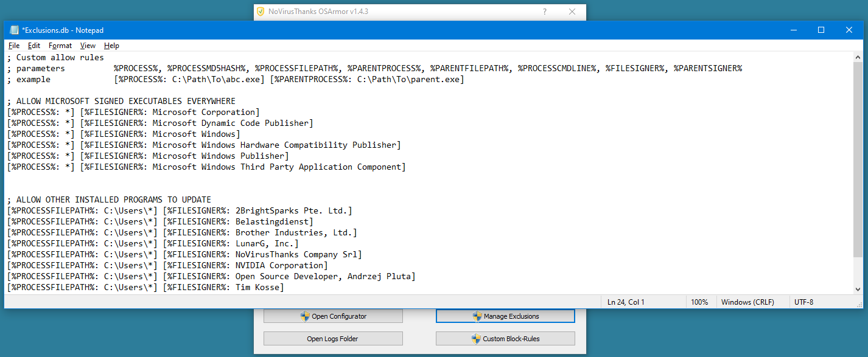Click the '; example' comment line
This screenshot has width=868, height=357.
pos(236,79)
